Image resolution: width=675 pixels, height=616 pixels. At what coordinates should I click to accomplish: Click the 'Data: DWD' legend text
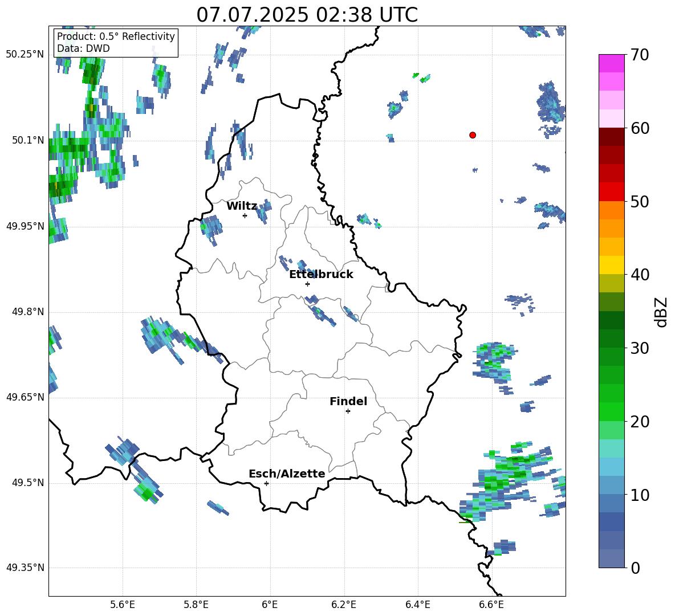(x=83, y=48)
